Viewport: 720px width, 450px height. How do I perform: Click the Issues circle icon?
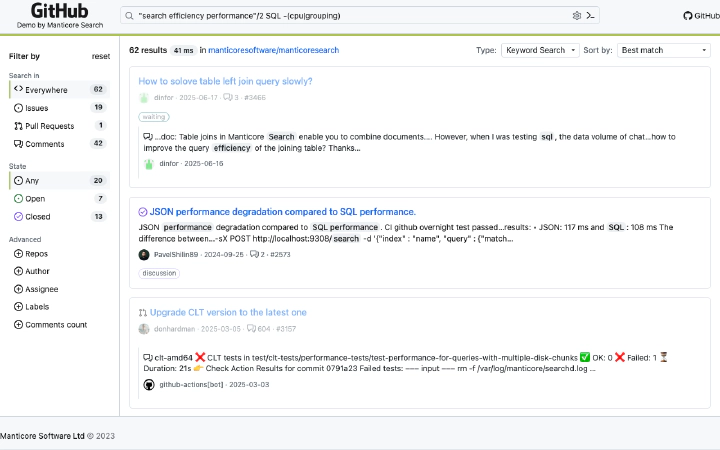18,108
